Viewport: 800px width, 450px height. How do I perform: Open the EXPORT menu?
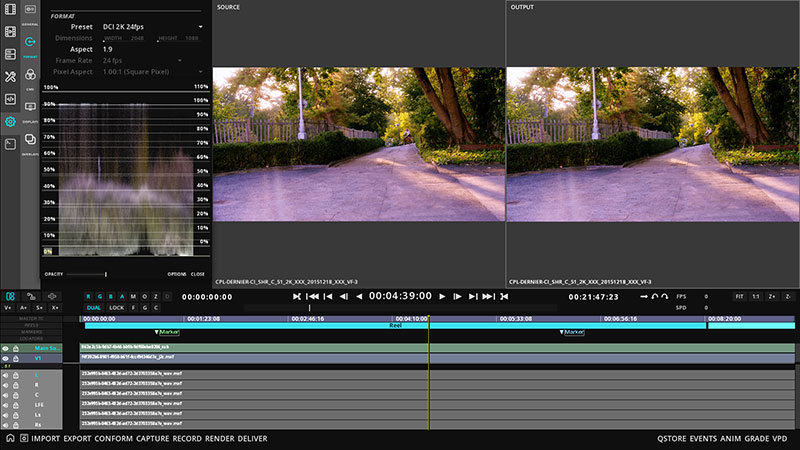coord(77,438)
